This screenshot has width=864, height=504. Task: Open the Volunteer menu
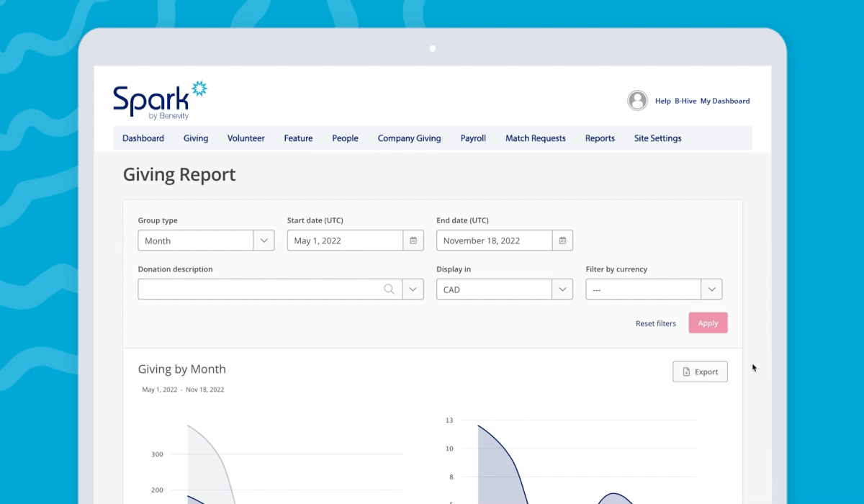click(x=246, y=138)
